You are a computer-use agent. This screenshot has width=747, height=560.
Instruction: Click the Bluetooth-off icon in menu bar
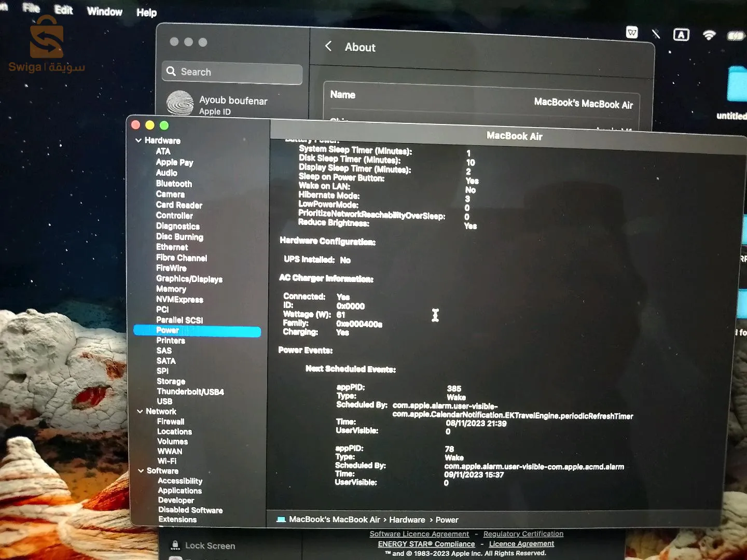(x=656, y=34)
